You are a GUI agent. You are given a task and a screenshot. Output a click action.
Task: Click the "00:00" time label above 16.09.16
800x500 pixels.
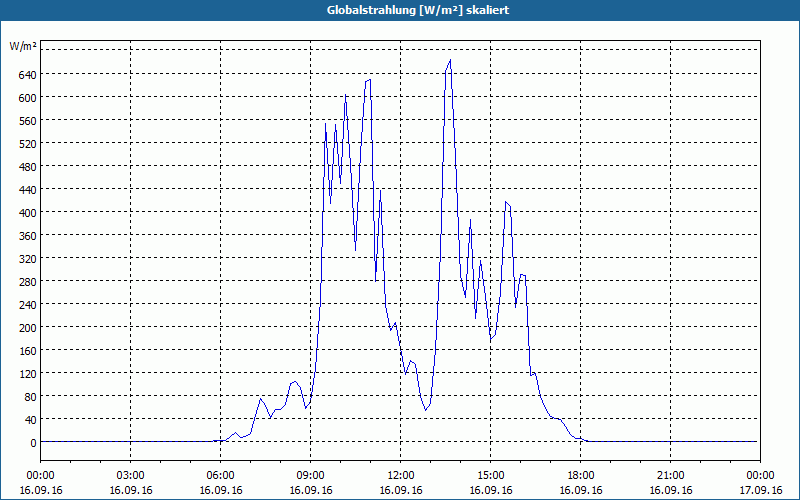tap(40, 476)
